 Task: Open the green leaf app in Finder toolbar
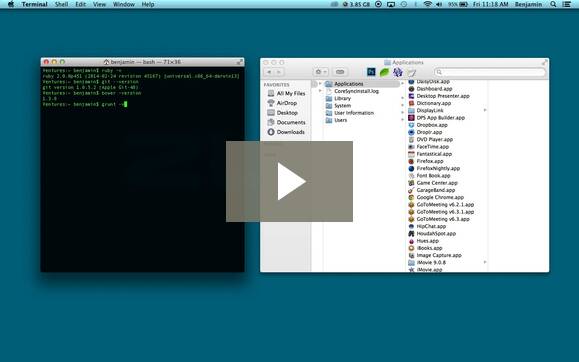tap(384, 72)
